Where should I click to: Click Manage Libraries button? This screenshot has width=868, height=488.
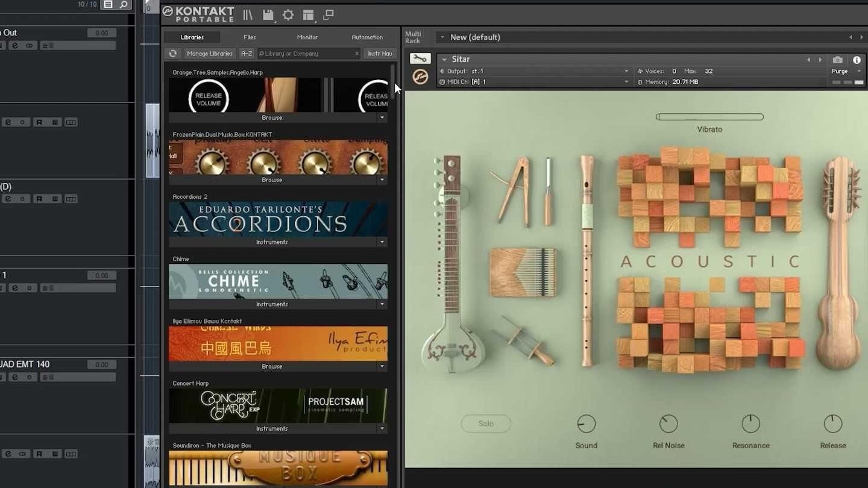coord(210,54)
